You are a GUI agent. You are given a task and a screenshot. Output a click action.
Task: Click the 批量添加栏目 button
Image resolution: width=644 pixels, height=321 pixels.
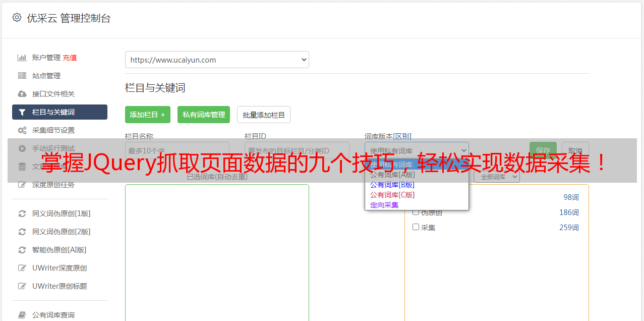tap(264, 115)
